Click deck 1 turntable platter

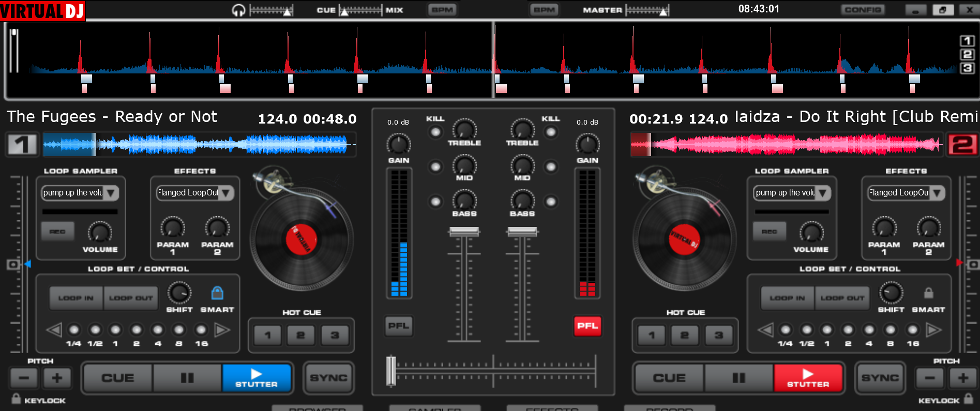point(301,240)
